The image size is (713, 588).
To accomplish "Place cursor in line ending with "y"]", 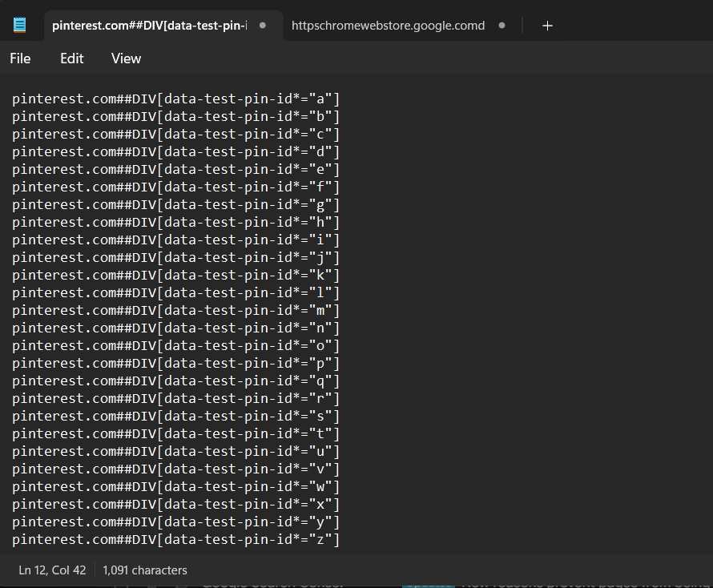I will 175,522.
